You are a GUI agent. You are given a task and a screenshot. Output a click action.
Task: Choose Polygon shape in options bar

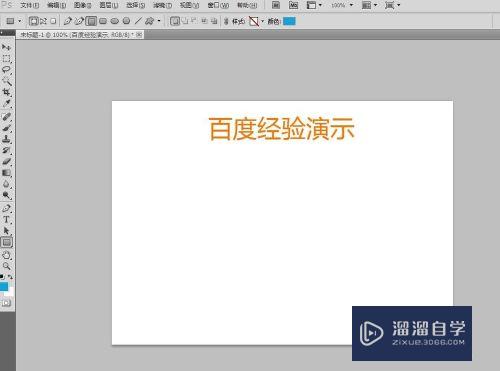coord(126,21)
